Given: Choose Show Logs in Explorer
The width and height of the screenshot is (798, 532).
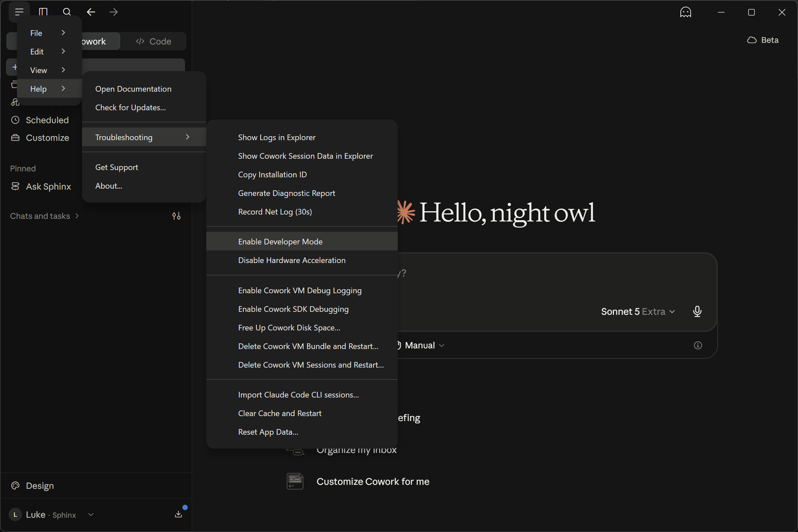Looking at the screenshot, I should (302, 137).
